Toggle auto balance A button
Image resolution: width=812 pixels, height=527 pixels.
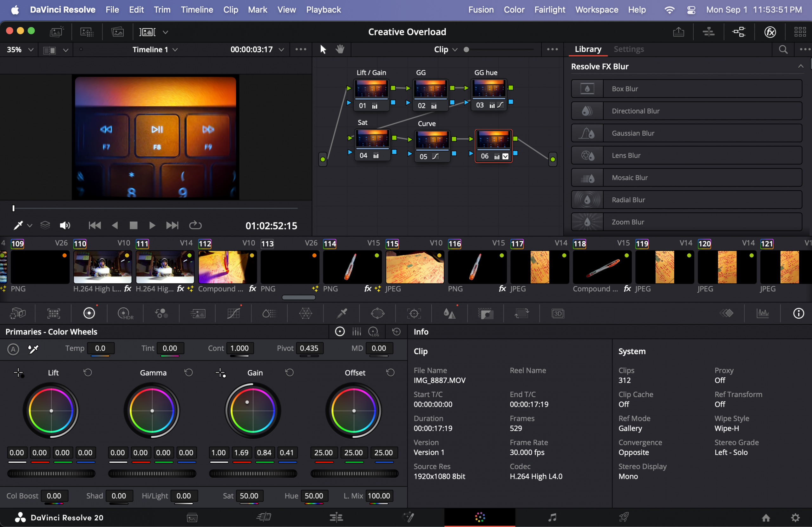13,349
